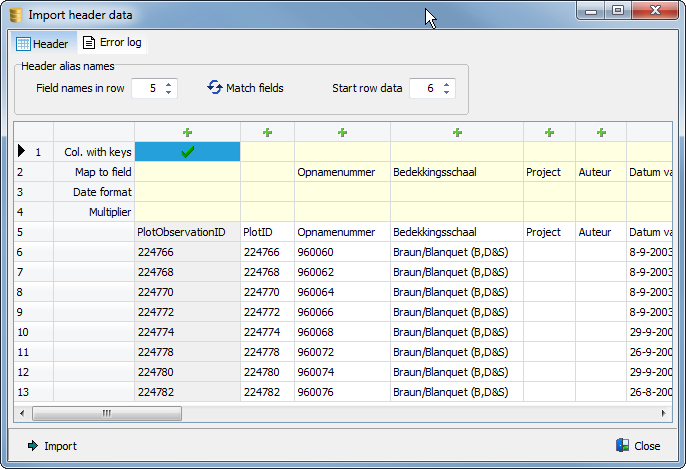This screenshot has height=469, width=686.
Task: Click the green plus above Auteur column
Action: 601,132
